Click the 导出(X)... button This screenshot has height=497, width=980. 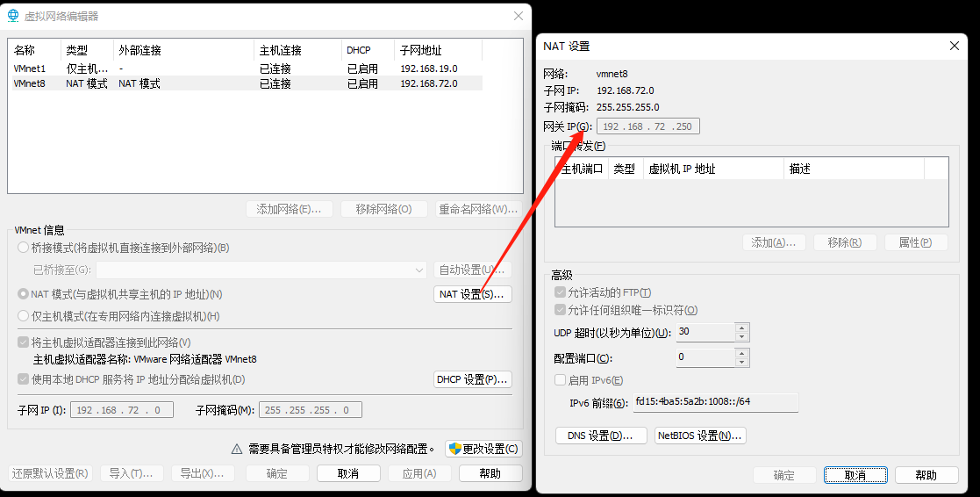click(x=203, y=474)
